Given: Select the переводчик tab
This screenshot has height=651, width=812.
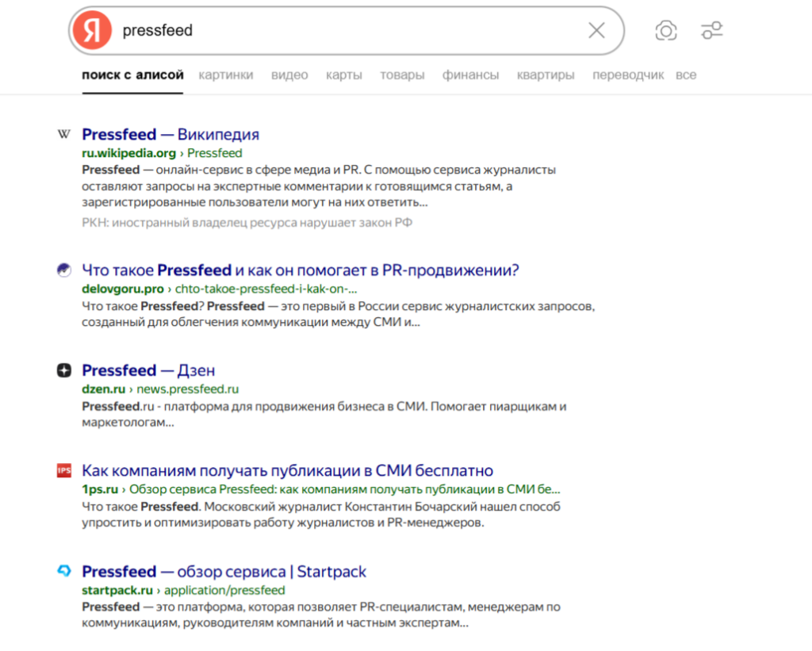Looking at the screenshot, I should pos(628,75).
